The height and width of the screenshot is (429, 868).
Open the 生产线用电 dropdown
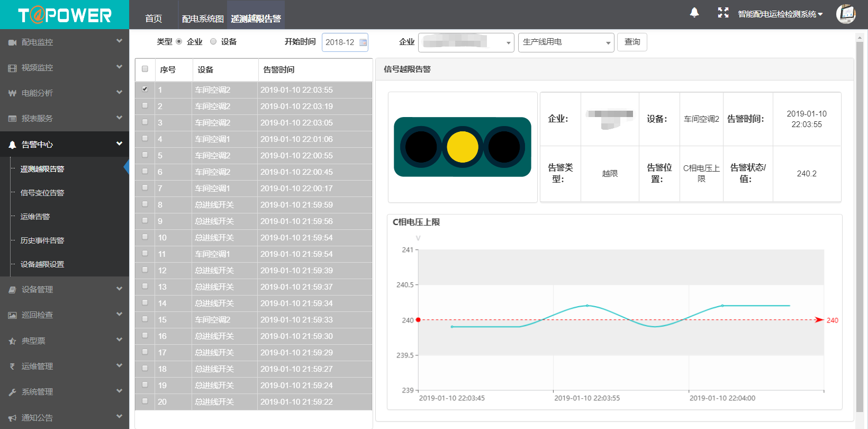point(566,42)
